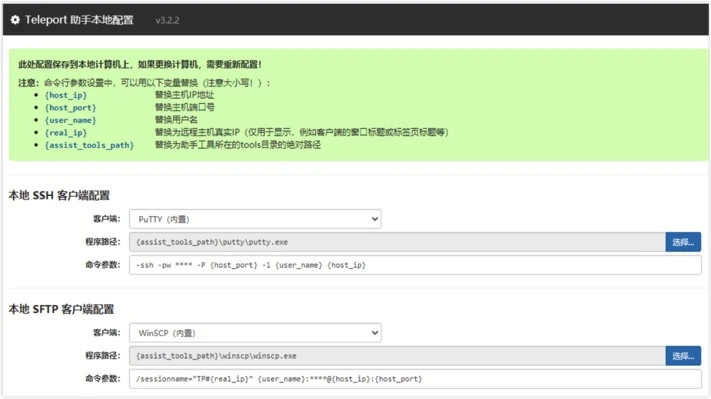Click 命令参数 label in SSH section
The image size is (711, 399).
[x=103, y=265]
